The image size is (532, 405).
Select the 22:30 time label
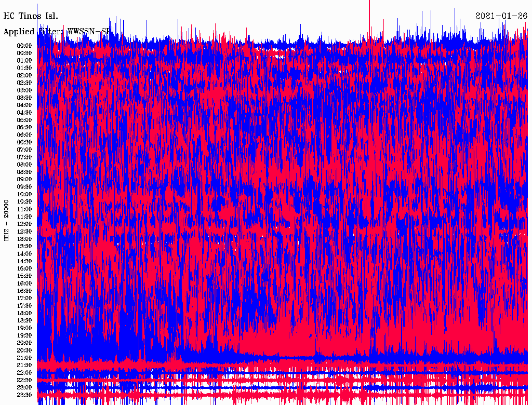point(24,380)
